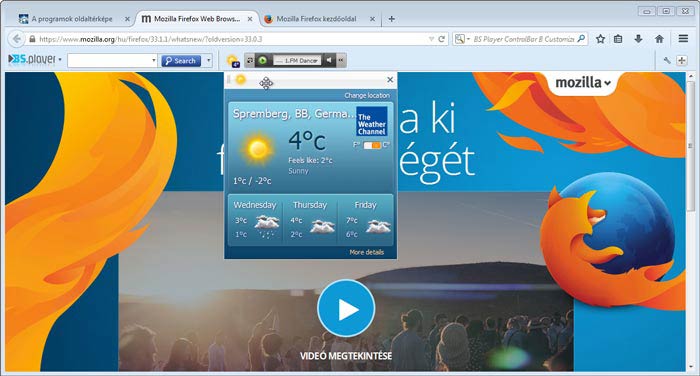Reload the page with the refresh icon
The width and height of the screenshot is (700, 376).
pos(442,39)
